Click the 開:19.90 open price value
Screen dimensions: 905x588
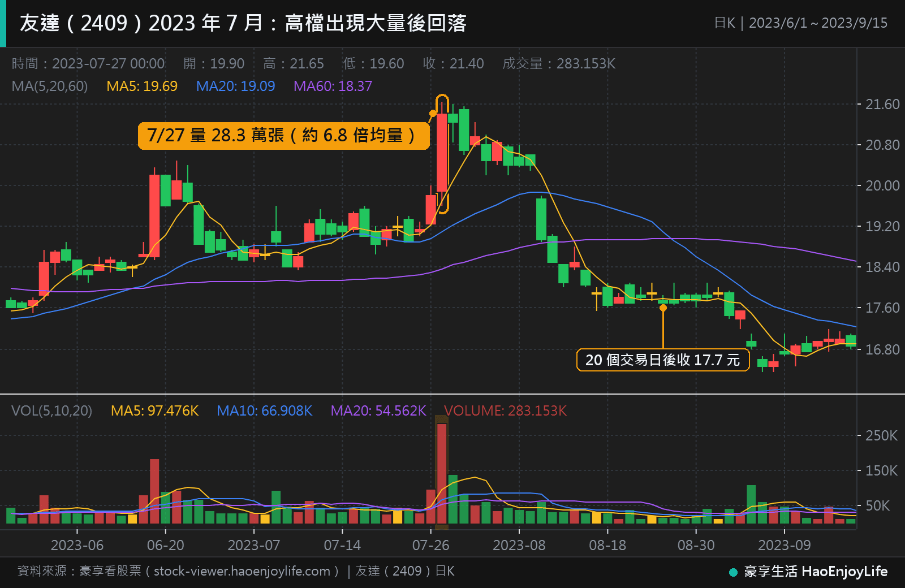pos(214,63)
